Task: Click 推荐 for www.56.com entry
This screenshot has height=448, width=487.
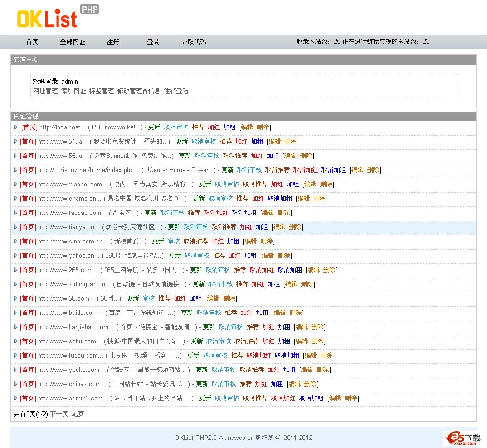Action: pos(164,299)
